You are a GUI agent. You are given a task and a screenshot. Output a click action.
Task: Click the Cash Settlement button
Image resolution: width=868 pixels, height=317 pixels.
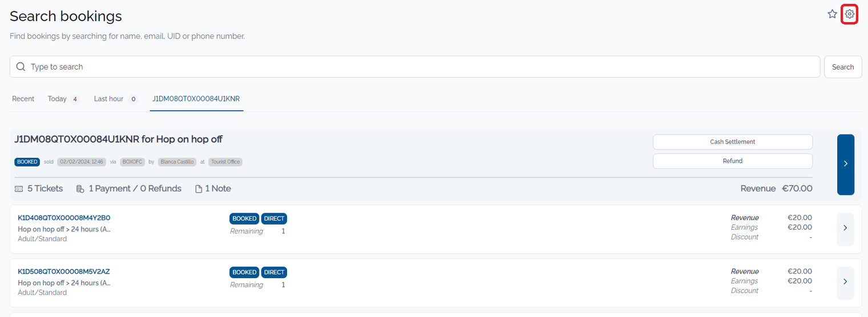pos(732,142)
